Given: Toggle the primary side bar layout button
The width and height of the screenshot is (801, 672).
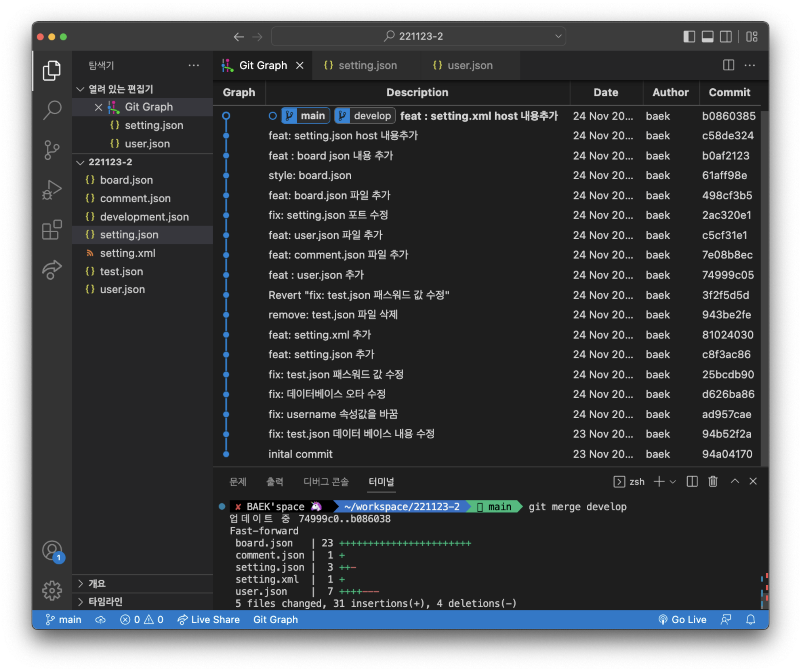Looking at the screenshot, I should click(x=689, y=37).
